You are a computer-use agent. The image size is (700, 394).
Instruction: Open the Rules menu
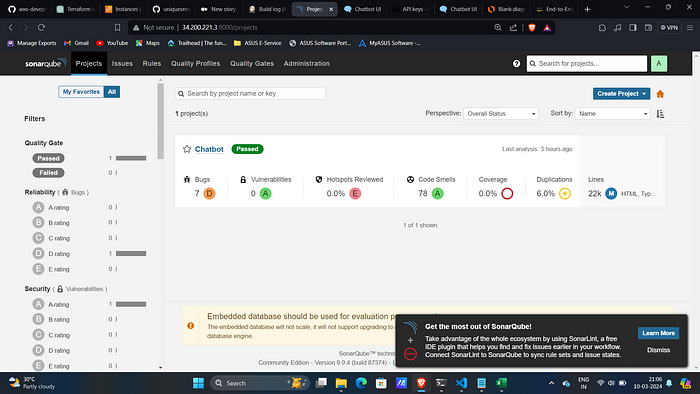[152, 63]
